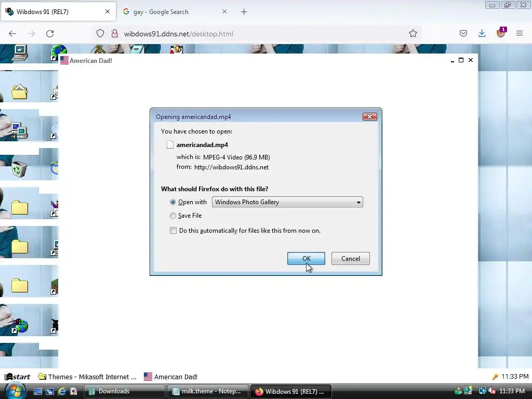
Task: Reload the current page
Action: (50, 34)
